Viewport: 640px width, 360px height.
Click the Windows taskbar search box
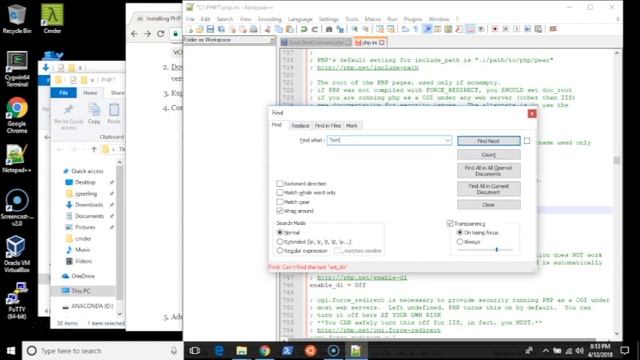pyautogui.click(x=102, y=351)
